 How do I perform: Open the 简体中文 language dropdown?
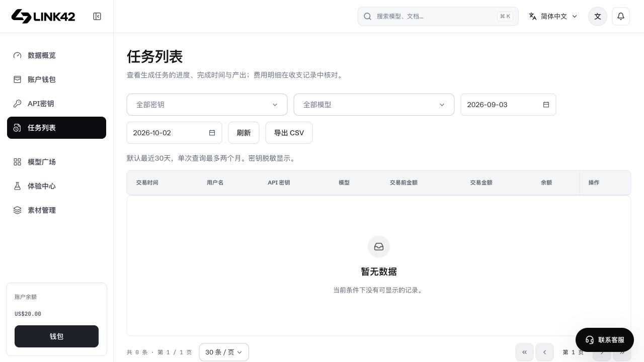click(553, 16)
